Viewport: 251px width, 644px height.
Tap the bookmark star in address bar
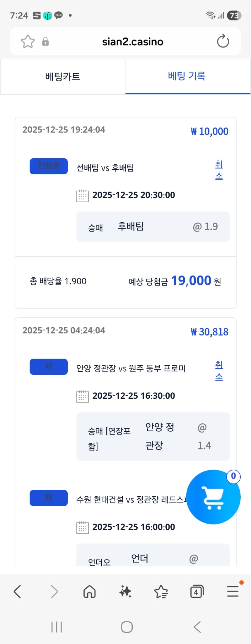(28, 41)
